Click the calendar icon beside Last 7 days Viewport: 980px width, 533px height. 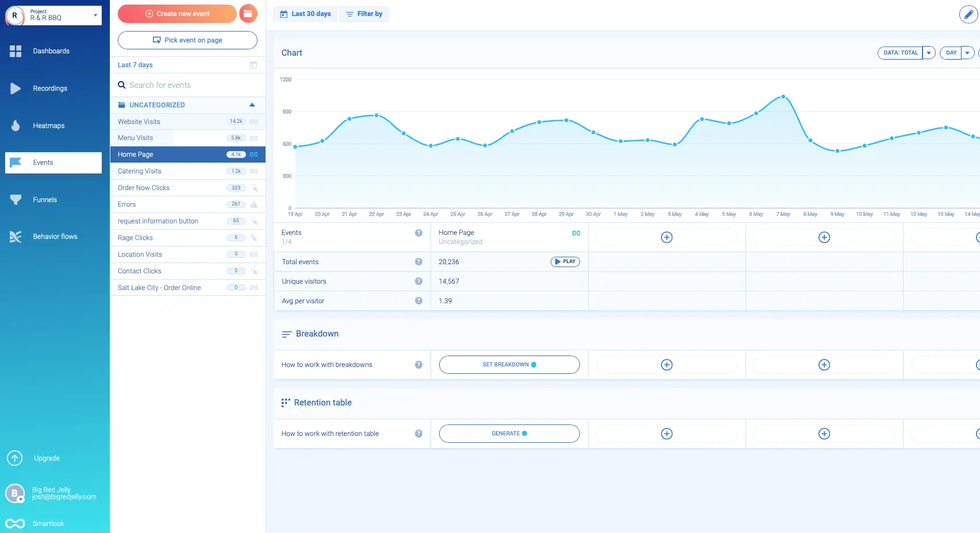tap(253, 64)
